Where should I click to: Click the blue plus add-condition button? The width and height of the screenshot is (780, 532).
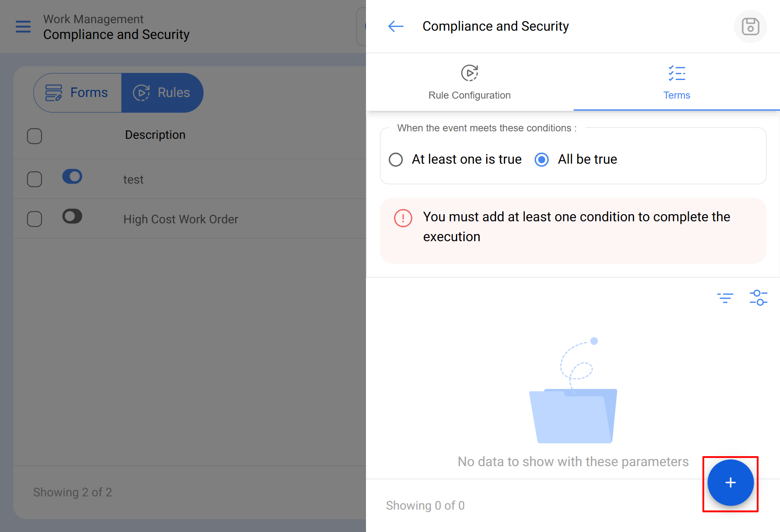[730, 483]
